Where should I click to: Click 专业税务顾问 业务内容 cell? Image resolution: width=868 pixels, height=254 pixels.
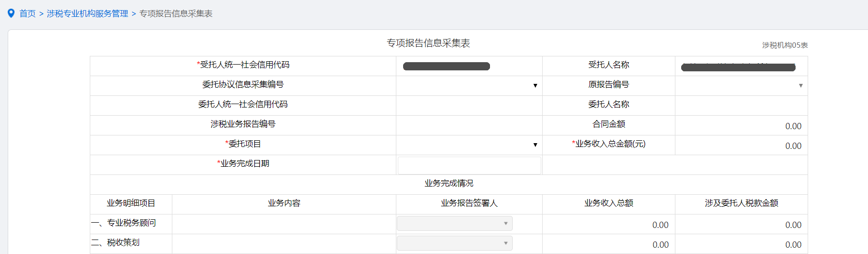[284, 224]
